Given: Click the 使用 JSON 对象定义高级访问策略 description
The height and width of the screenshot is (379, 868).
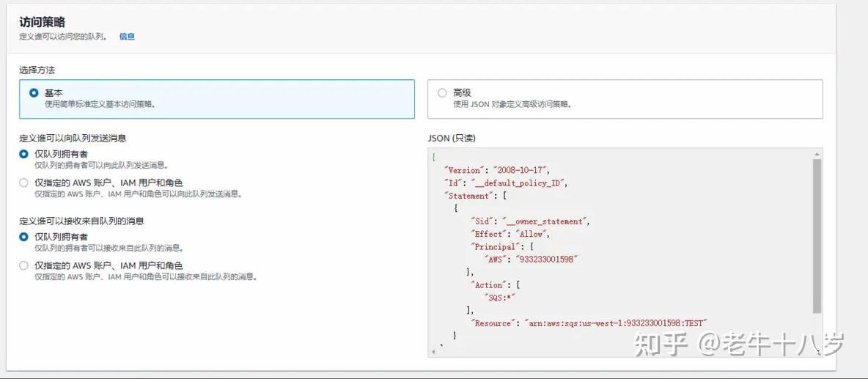Looking at the screenshot, I should (x=512, y=104).
